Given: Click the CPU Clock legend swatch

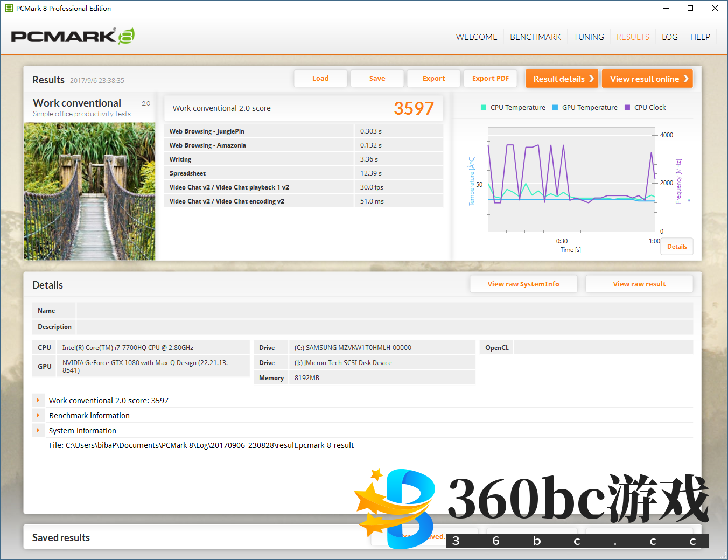Looking at the screenshot, I should click(x=627, y=108).
